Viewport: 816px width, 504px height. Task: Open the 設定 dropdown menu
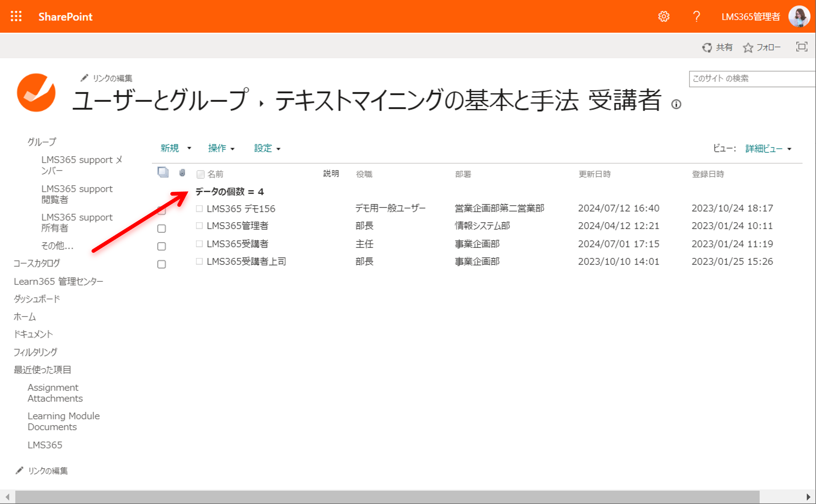267,148
